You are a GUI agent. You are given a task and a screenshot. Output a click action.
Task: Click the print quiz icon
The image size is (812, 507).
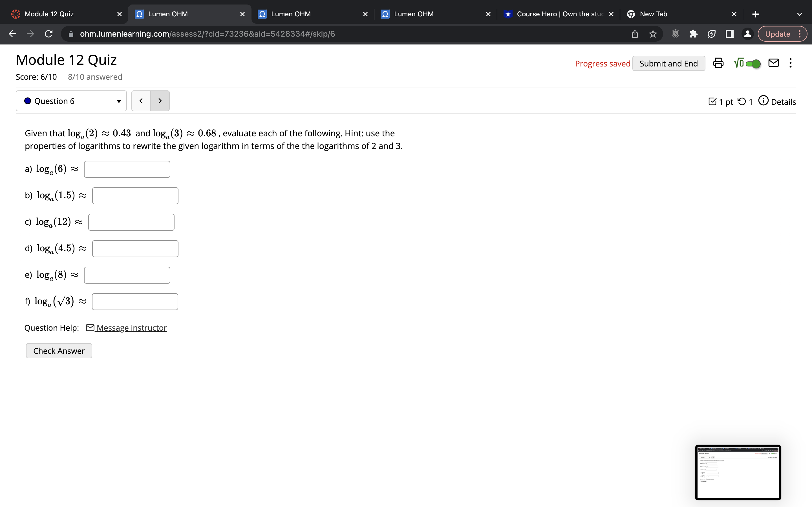pyautogui.click(x=718, y=63)
